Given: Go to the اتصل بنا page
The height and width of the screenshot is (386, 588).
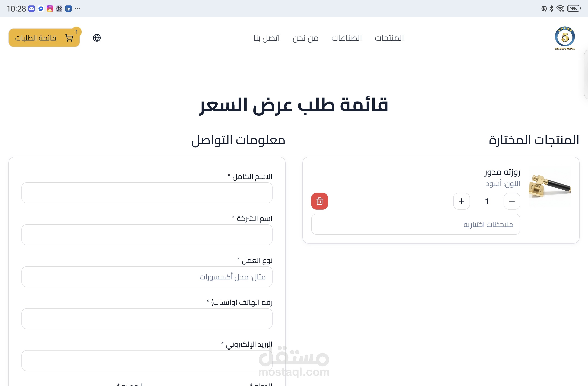Looking at the screenshot, I should pos(266,38).
